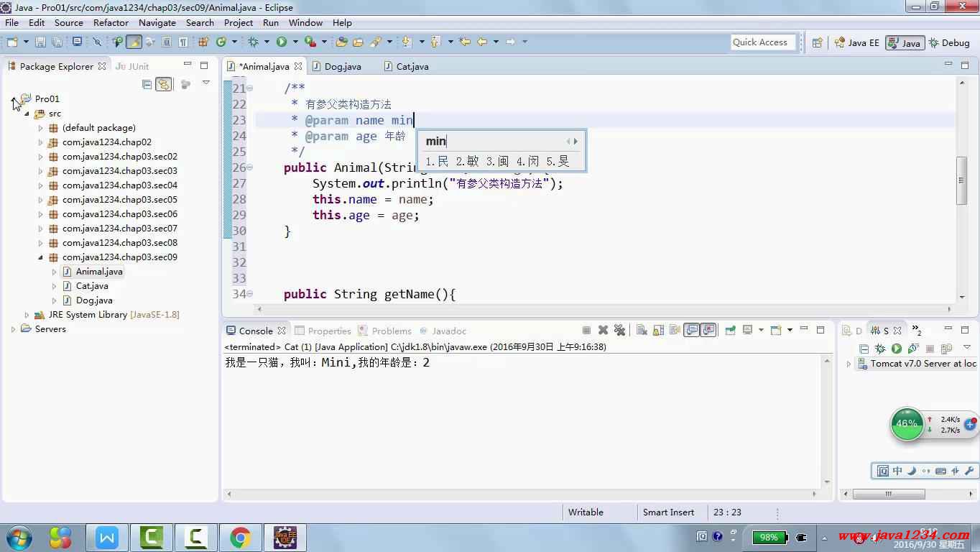
Task: Click the Save All toolbar icon
Action: [57, 42]
